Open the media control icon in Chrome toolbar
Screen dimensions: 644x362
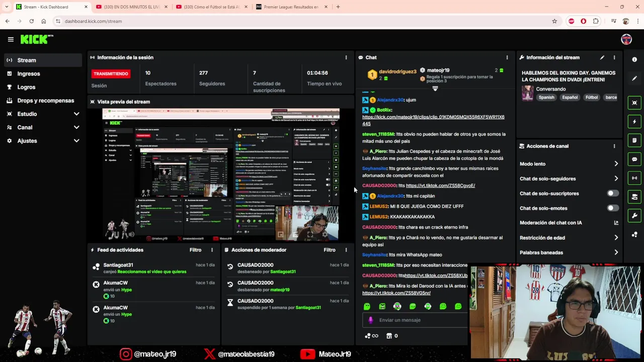[613, 21]
